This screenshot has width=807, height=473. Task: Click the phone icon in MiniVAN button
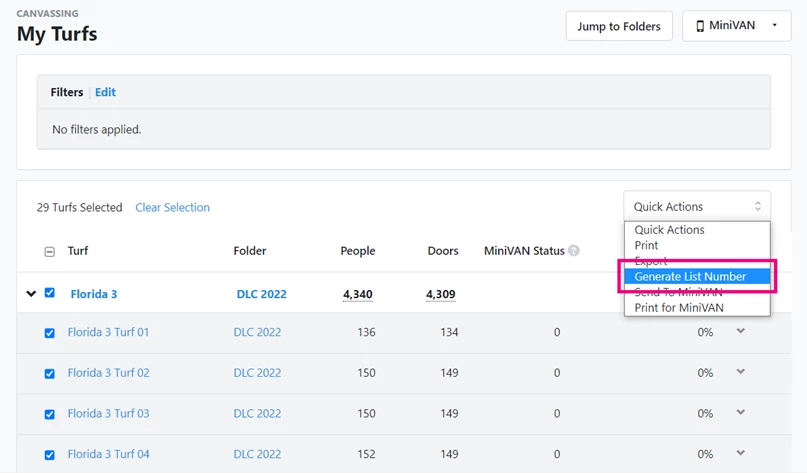click(700, 26)
